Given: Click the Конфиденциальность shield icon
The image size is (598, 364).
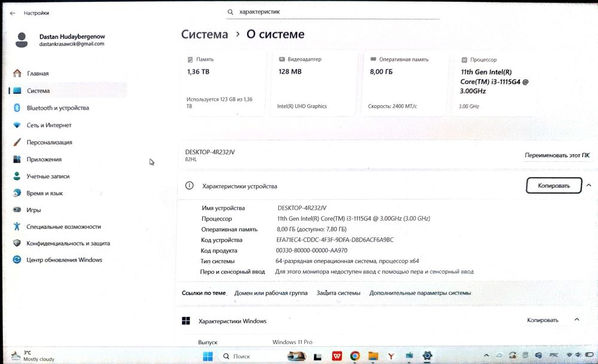Looking at the screenshot, I should coord(17,243).
